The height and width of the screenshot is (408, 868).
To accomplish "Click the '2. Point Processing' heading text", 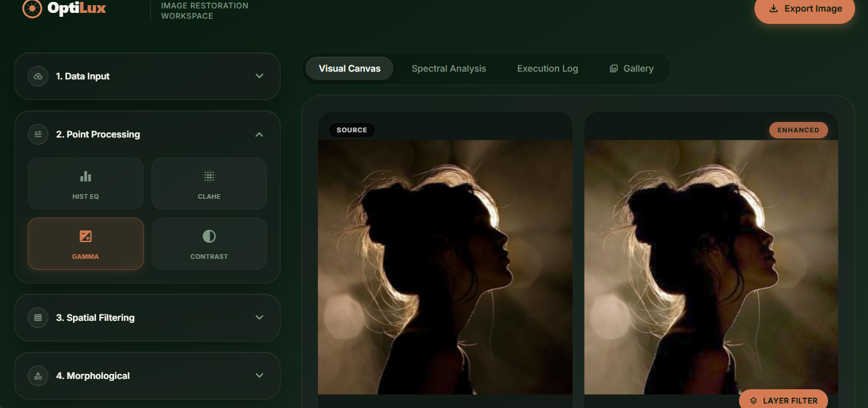I will 98,134.
